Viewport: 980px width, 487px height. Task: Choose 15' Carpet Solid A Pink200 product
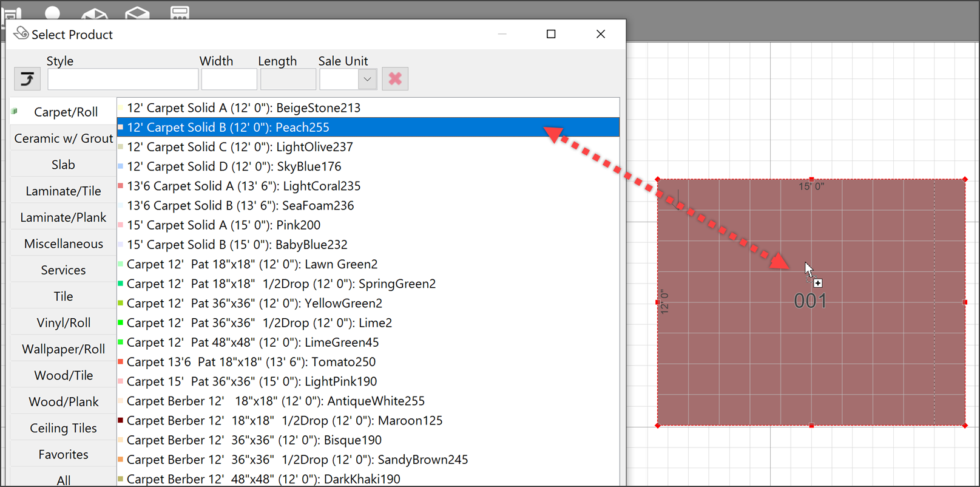pos(223,225)
